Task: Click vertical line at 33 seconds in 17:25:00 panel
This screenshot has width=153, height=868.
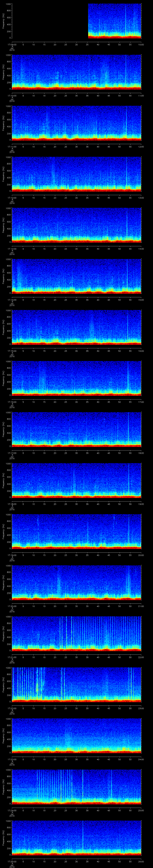Action: (83, 837)
